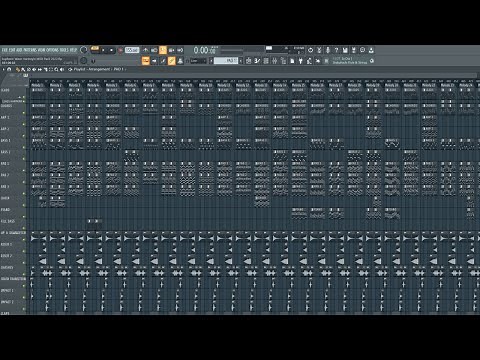Screen dimensions: 480x360
Task: Open the Browser view icon
Action: pyautogui.click(x=180, y=61)
